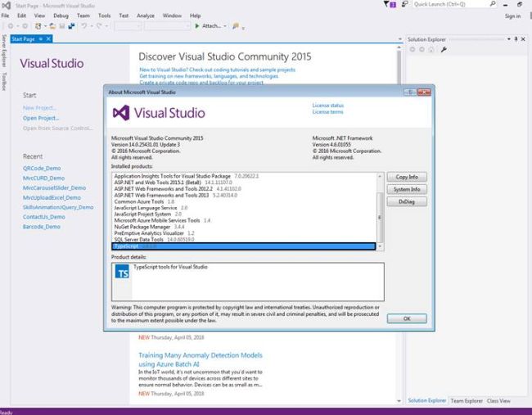The width and height of the screenshot is (532, 415).
Task: Expand the Attach button dropdown arrow
Action: pyautogui.click(x=225, y=26)
